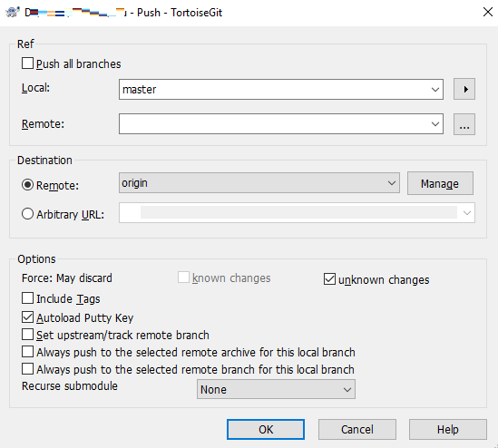498x448 pixels.
Task: Click the TortoiseGit title bar icon
Action: (13, 12)
